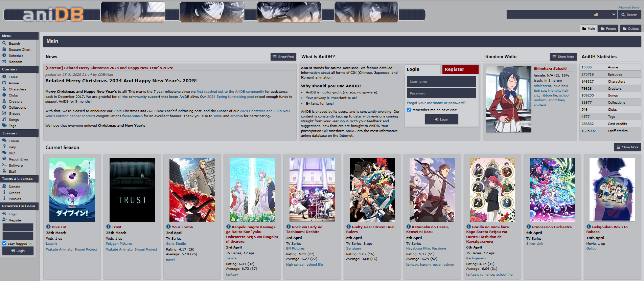
Task: Click the Report Error bug icon
Action: pyautogui.click(x=4, y=159)
